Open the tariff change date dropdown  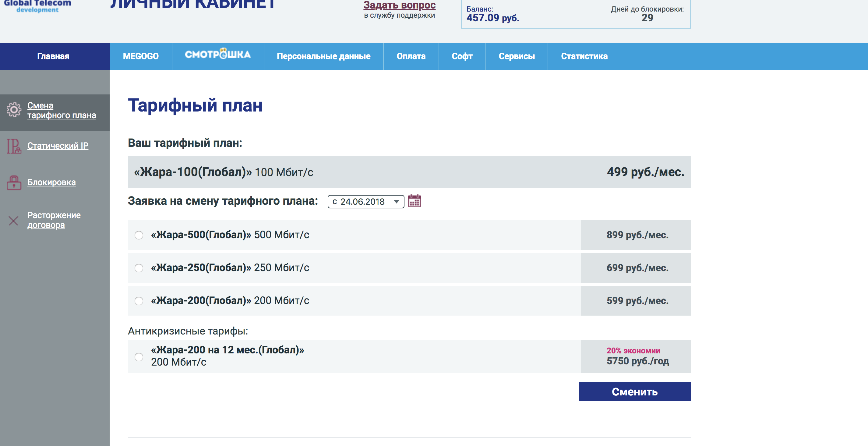pyautogui.click(x=366, y=202)
